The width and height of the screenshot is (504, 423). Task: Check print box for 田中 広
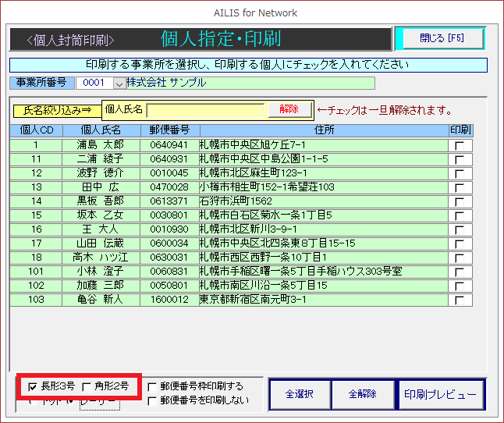tap(460, 187)
